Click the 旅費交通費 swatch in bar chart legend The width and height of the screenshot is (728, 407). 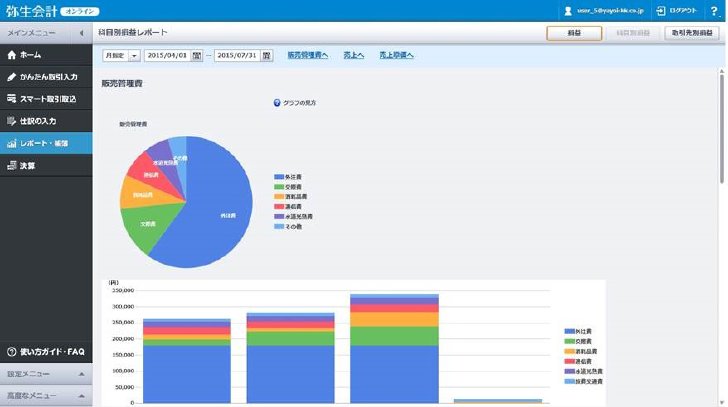point(569,381)
